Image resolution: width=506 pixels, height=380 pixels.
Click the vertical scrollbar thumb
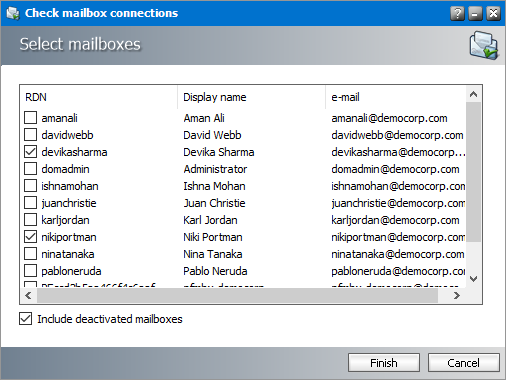coord(473,172)
